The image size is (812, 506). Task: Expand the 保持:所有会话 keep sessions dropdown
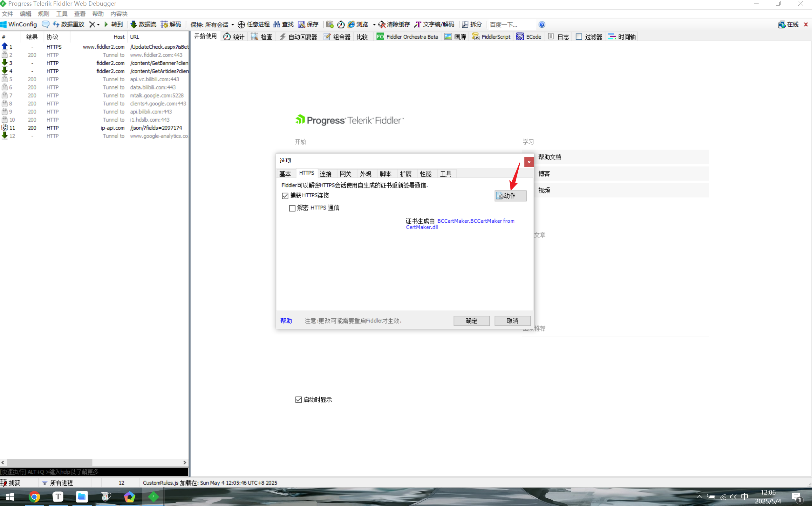[x=233, y=24]
